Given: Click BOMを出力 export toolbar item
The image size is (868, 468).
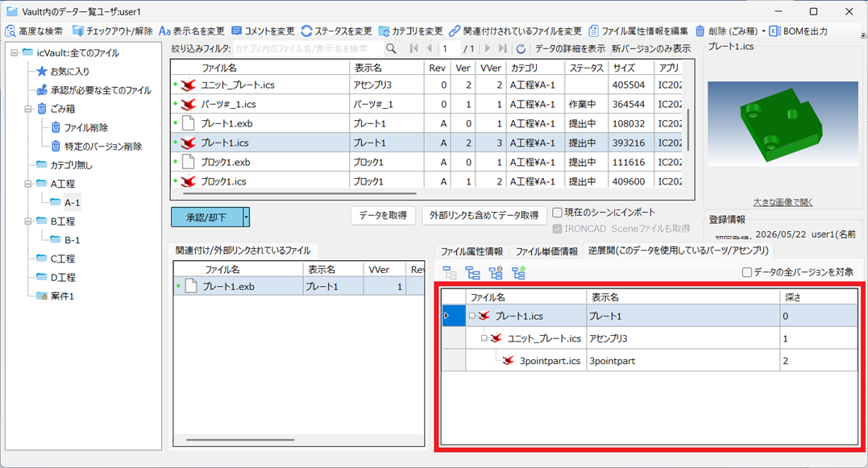Looking at the screenshot, I should click(799, 31).
